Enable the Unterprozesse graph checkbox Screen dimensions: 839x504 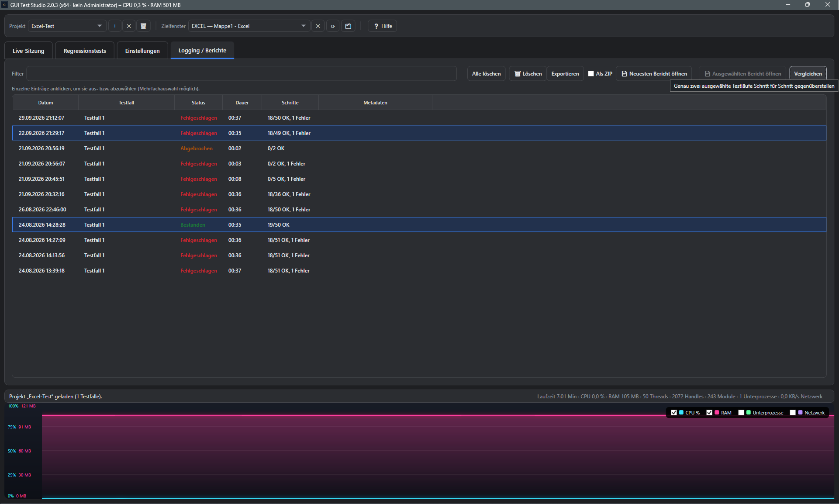tap(741, 413)
